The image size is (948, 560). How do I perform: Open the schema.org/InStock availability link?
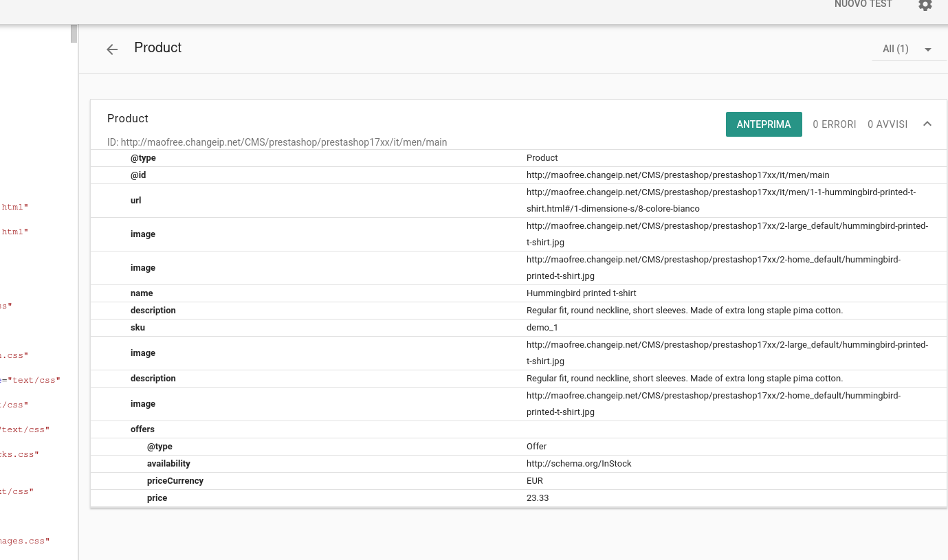coord(579,463)
